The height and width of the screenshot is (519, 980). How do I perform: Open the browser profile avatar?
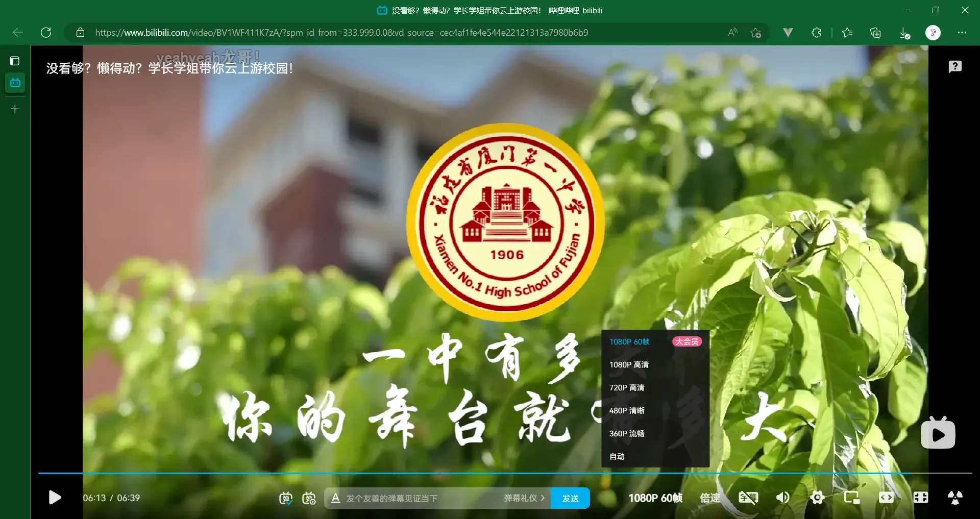(933, 33)
